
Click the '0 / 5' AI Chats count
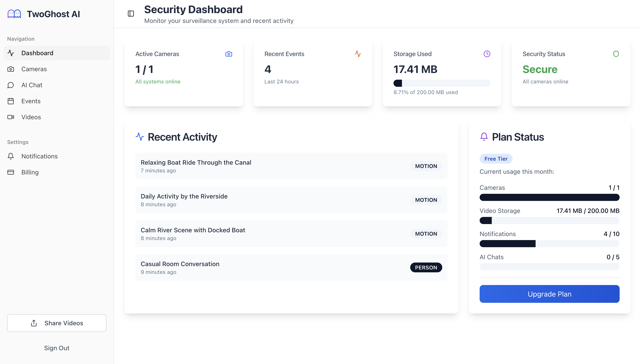(613, 257)
